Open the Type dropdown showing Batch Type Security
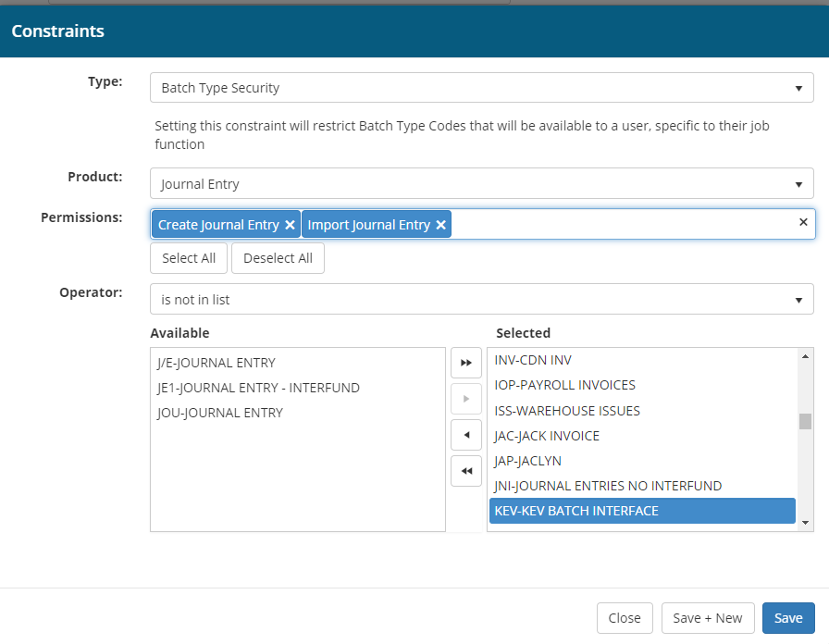829x644 pixels. pyautogui.click(x=481, y=88)
